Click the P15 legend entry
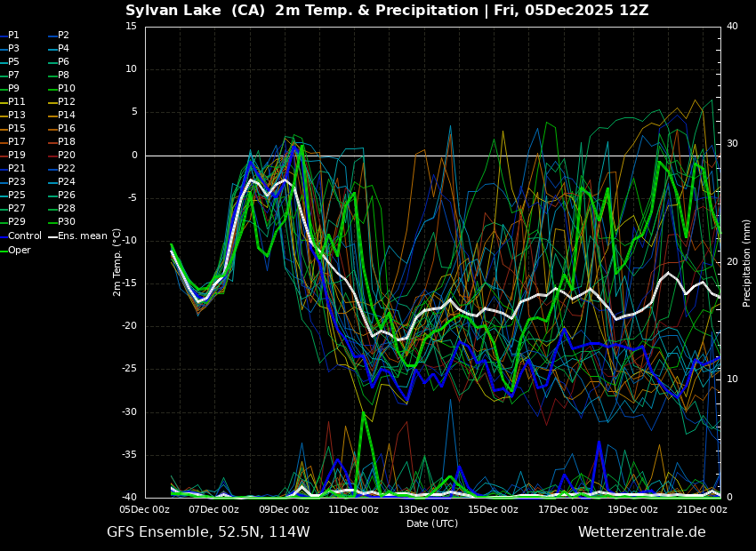Screen dimensions: 756x551 click(x=17, y=129)
